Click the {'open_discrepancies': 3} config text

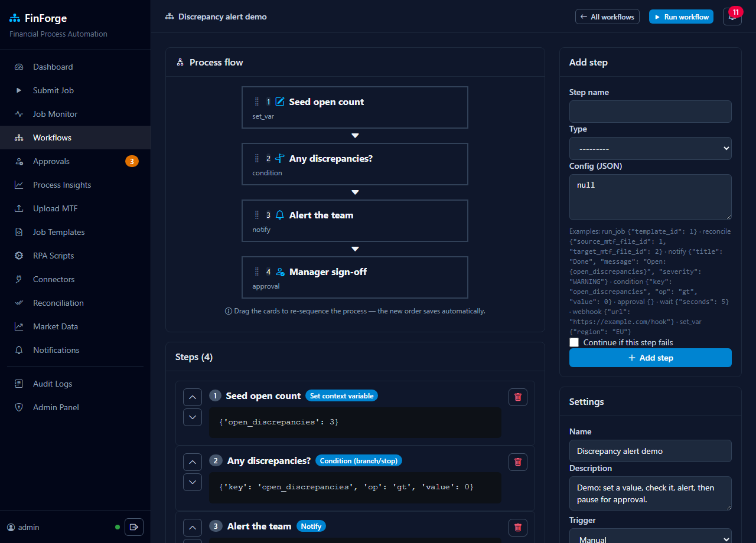point(279,422)
